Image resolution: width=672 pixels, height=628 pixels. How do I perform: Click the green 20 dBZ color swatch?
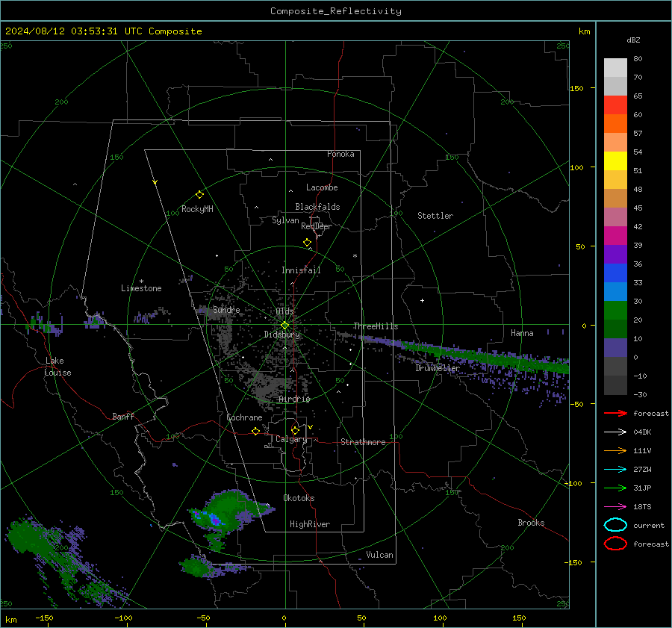coord(615,310)
